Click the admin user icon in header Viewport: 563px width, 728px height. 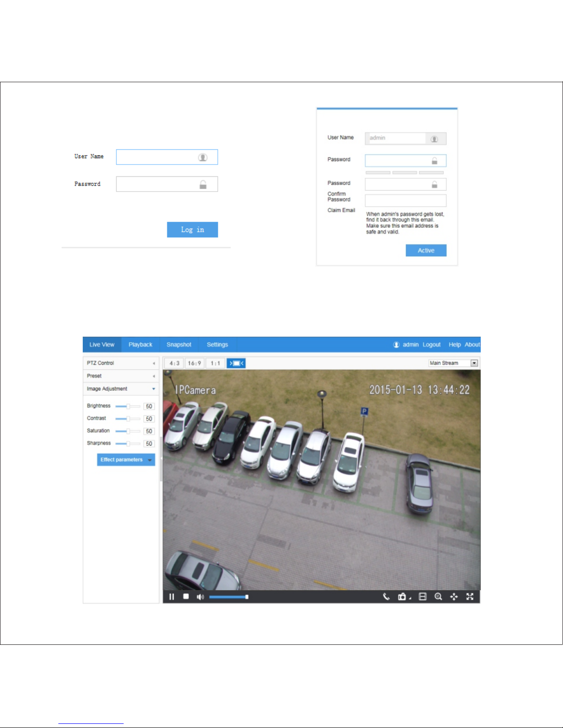point(396,344)
